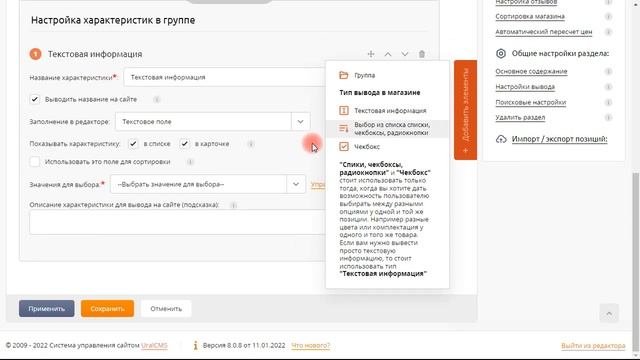Click the info icon next to Выводить название
640x360 pixels.
pyautogui.click(x=156, y=99)
